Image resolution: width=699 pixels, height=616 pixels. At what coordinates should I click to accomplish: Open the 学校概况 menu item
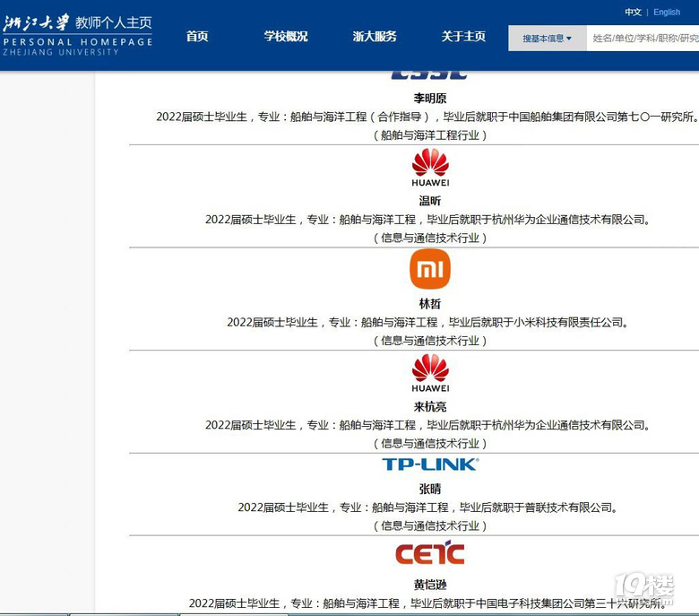286,36
